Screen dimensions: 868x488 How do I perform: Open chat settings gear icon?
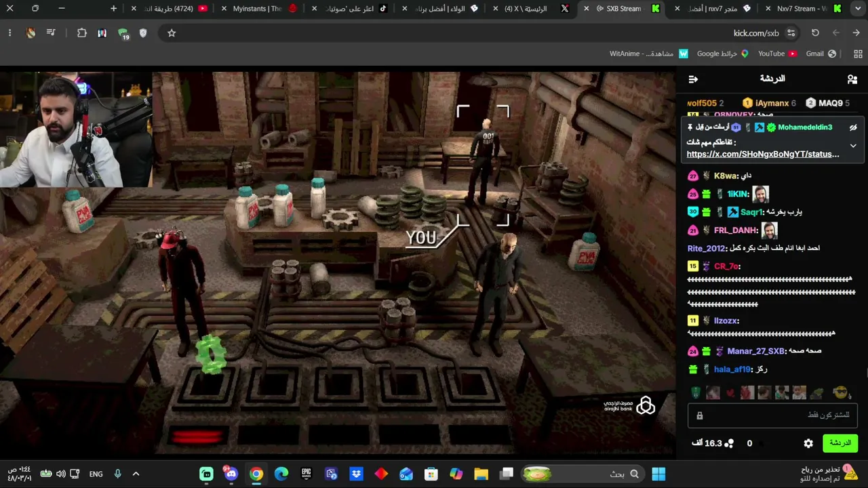coord(808,443)
